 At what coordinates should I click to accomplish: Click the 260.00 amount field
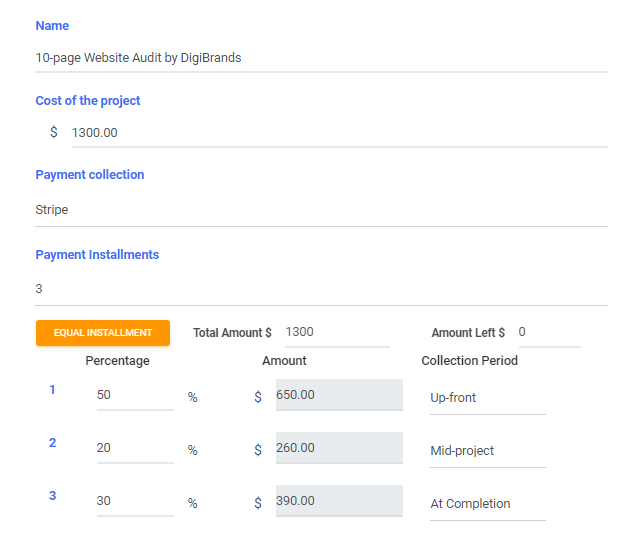pos(338,448)
